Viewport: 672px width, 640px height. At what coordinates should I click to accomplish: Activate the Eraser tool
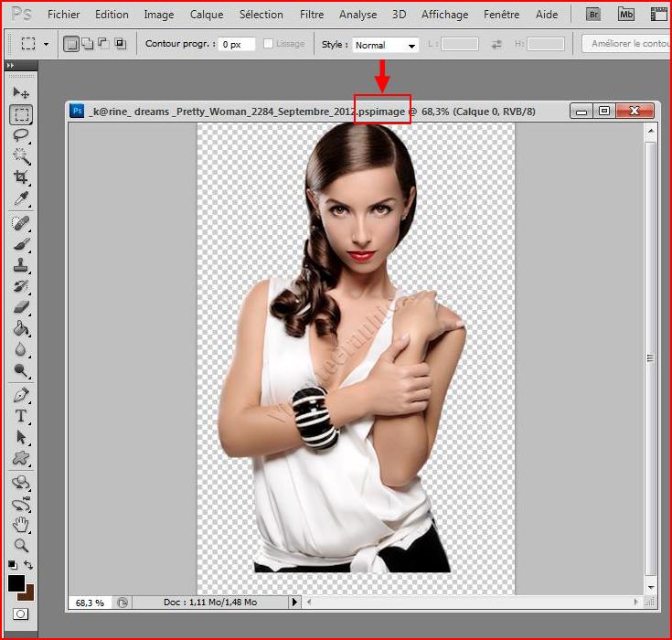point(21,308)
